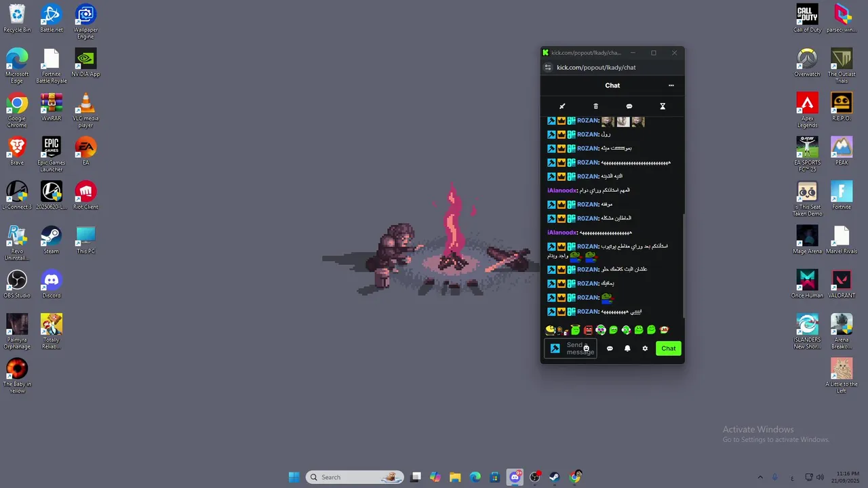Open the three-dot menu beside Chat heading
The image size is (868, 488).
coord(671,85)
